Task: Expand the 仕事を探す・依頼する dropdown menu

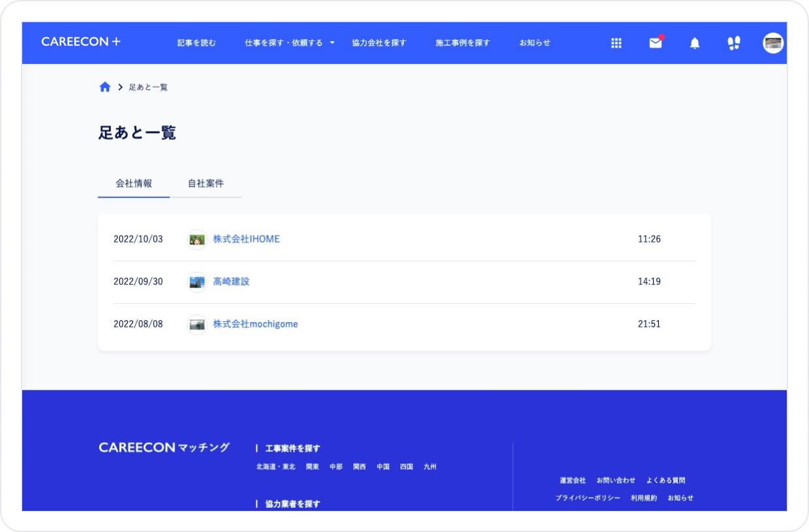Action: click(x=288, y=43)
